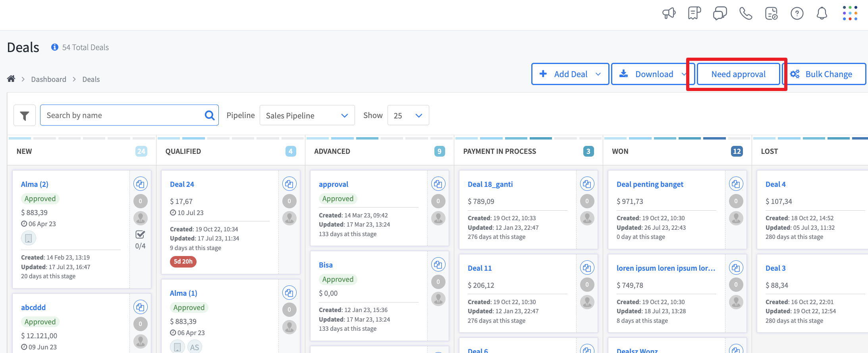Open the approval deal link
The height and width of the screenshot is (353, 868).
click(334, 184)
